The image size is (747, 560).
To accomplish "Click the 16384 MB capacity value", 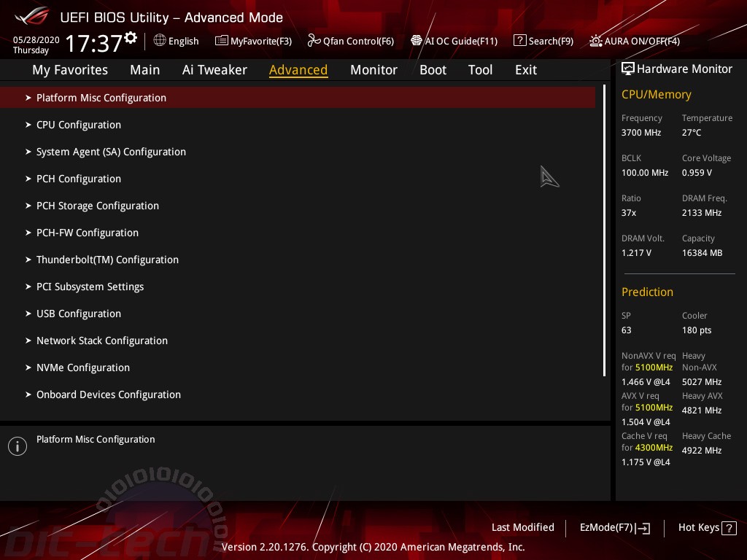I will [703, 253].
